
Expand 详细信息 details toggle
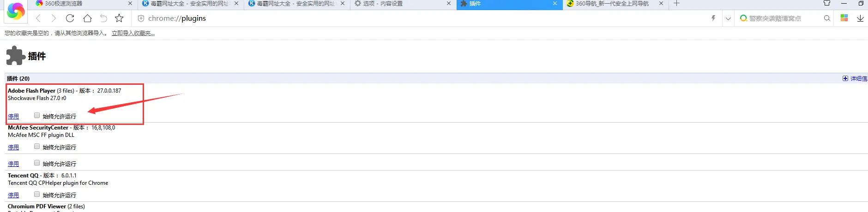click(855, 78)
